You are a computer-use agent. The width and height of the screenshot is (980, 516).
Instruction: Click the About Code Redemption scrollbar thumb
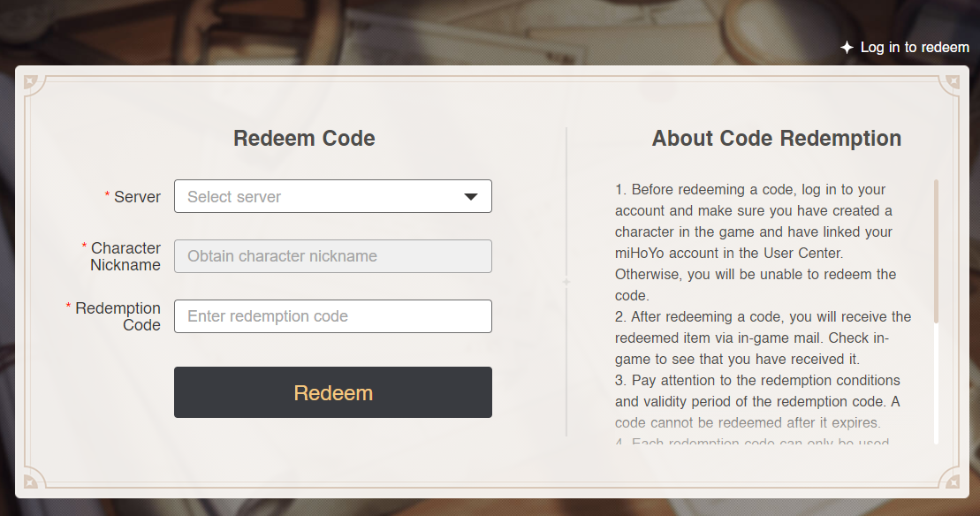coord(936,251)
